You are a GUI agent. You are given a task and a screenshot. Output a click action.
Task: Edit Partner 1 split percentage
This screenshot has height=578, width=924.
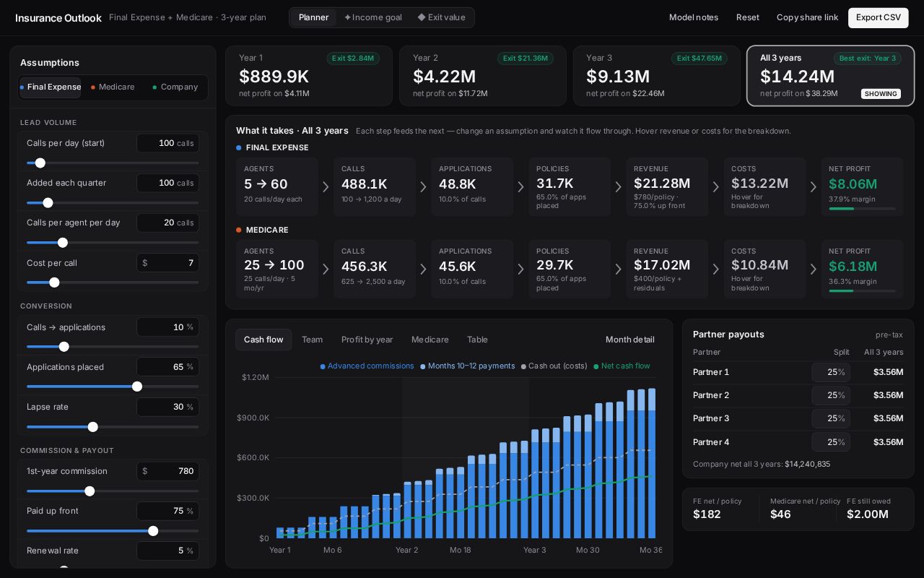(831, 372)
